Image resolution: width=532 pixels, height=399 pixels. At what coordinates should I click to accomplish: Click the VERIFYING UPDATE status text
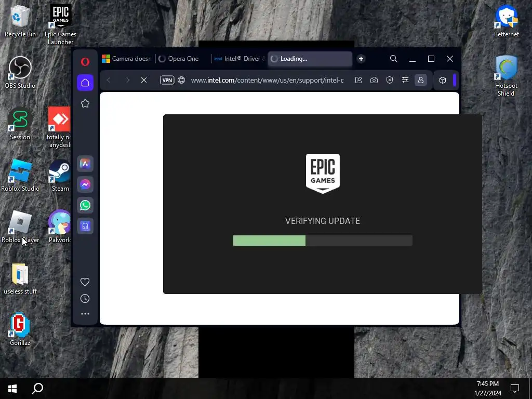click(x=322, y=221)
